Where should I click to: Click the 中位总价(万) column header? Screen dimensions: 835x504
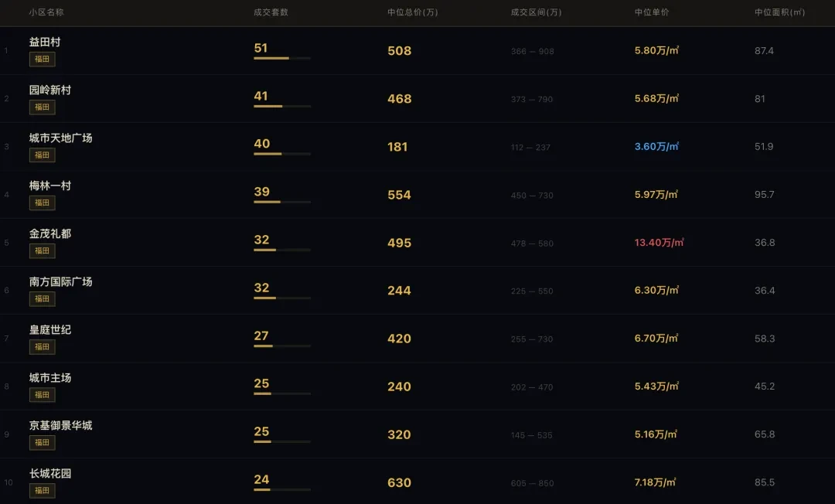coord(412,12)
